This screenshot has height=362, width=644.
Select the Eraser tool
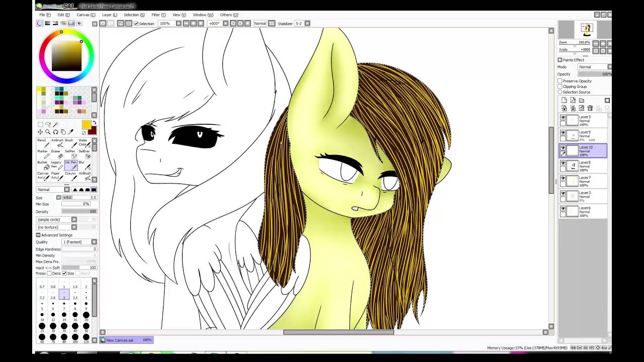tap(56, 154)
